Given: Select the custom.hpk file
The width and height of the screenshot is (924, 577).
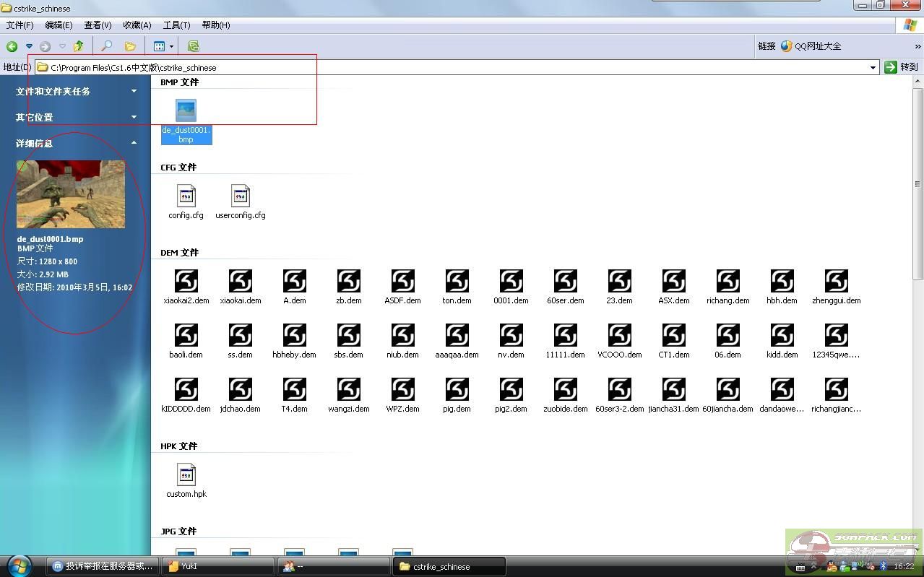Looking at the screenshot, I should pos(186,475).
